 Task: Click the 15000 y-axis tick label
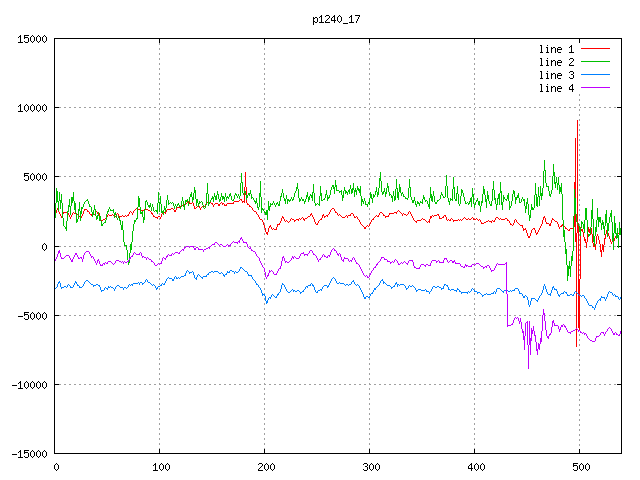pos(32,39)
